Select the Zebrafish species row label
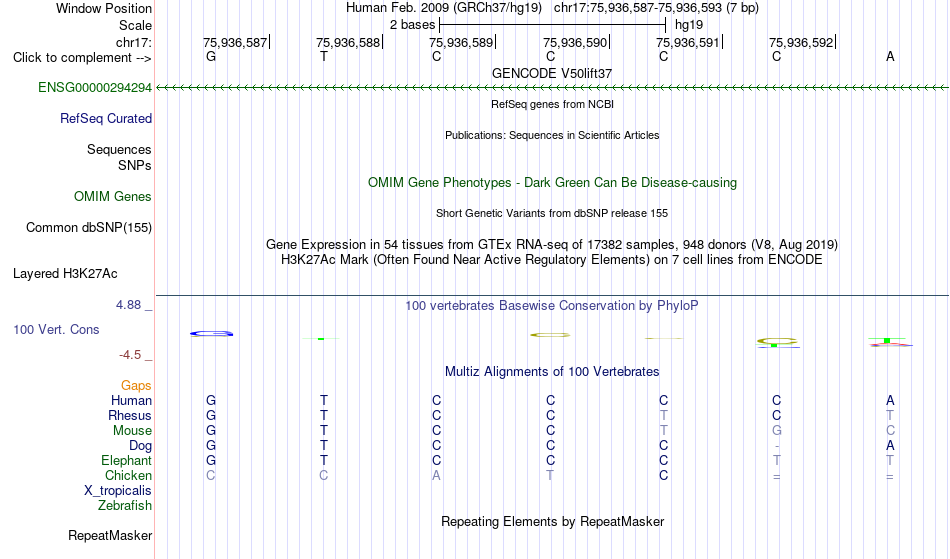The height and width of the screenshot is (559, 950). click(x=125, y=506)
